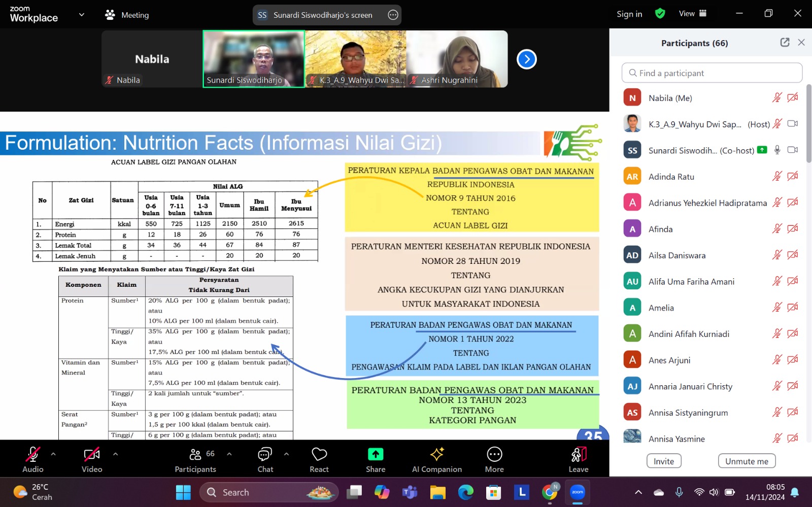Open the Meeting info tab

point(127,15)
